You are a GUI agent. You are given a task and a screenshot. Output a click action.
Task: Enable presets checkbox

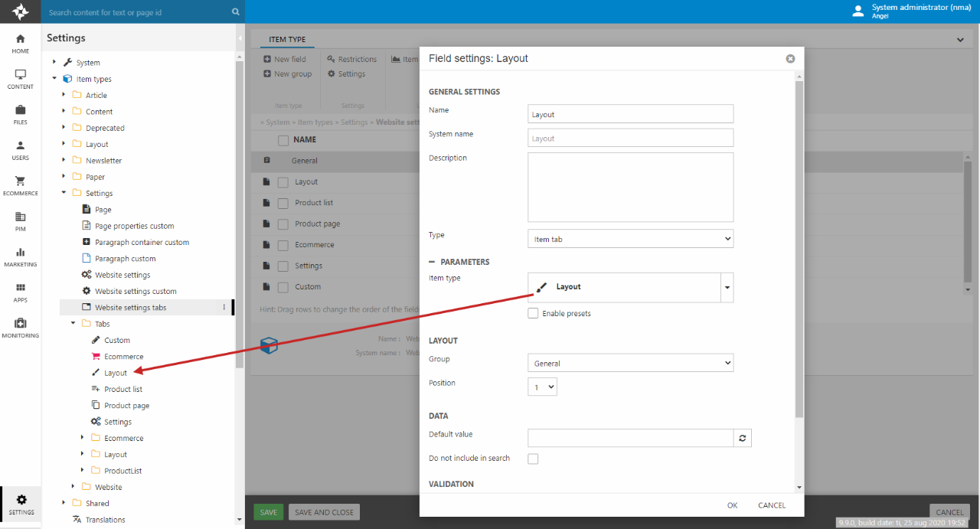click(533, 313)
